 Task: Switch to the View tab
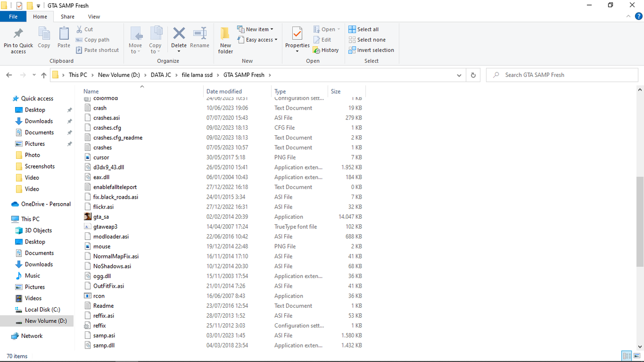pyautogui.click(x=94, y=17)
